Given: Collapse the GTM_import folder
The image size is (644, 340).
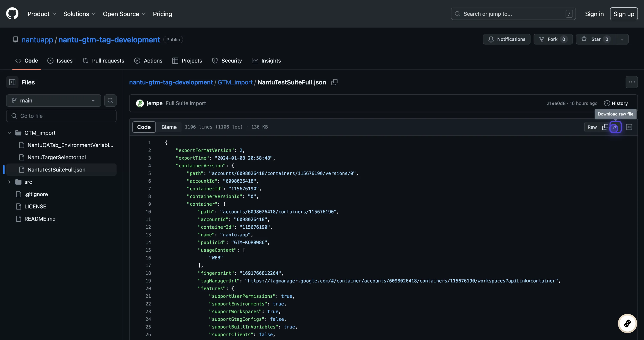Looking at the screenshot, I should (9, 133).
